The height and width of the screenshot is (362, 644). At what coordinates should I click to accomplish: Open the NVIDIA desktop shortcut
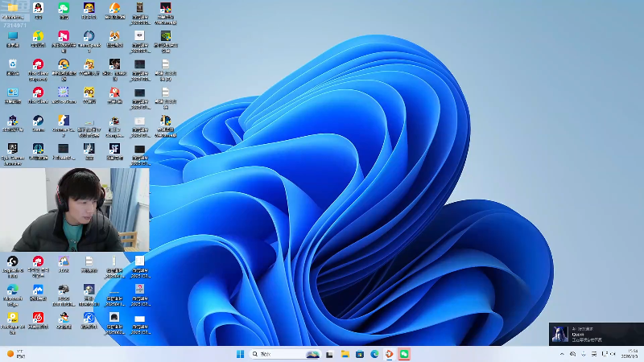pos(165,38)
